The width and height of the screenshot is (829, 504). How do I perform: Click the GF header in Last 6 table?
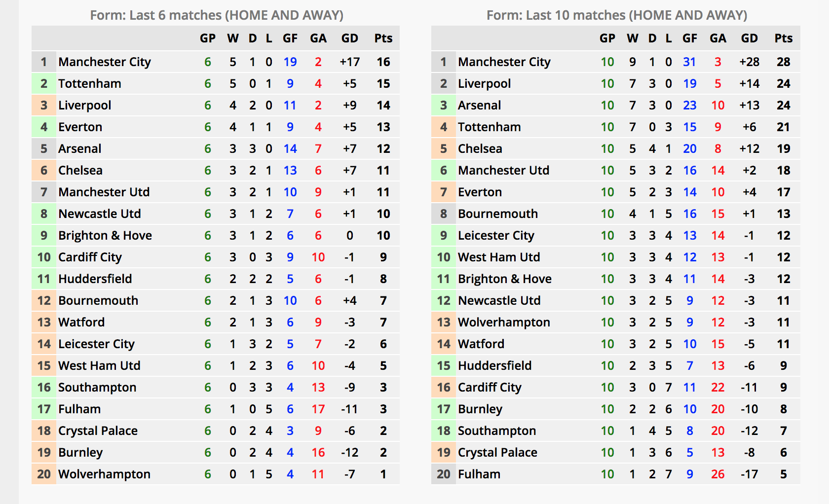point(290,38)
